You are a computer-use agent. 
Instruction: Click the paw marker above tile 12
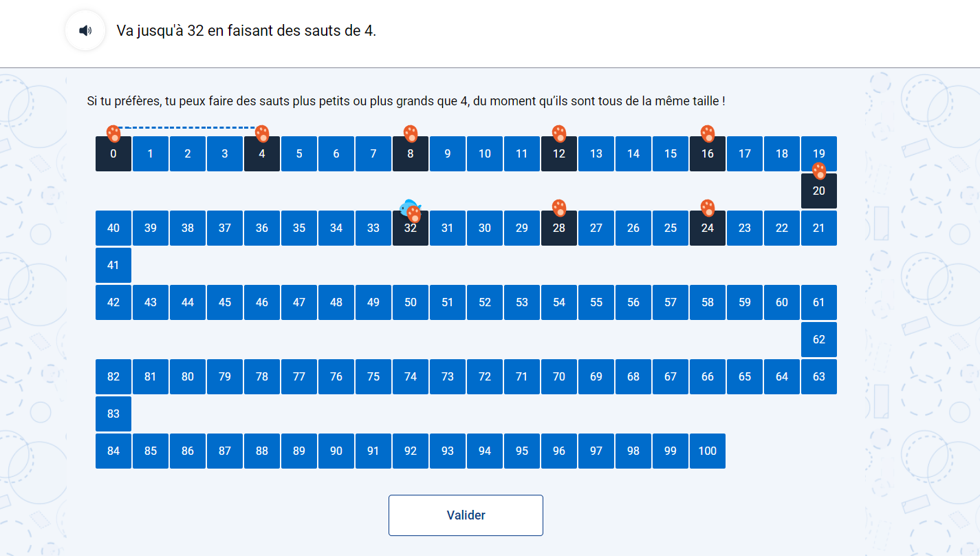pos(559,133)
